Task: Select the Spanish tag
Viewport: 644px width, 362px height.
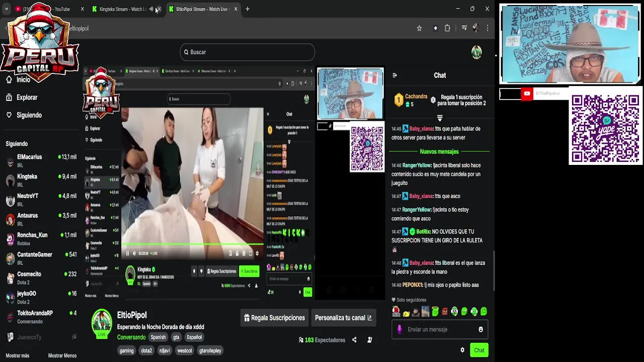Action: point(158,337)
